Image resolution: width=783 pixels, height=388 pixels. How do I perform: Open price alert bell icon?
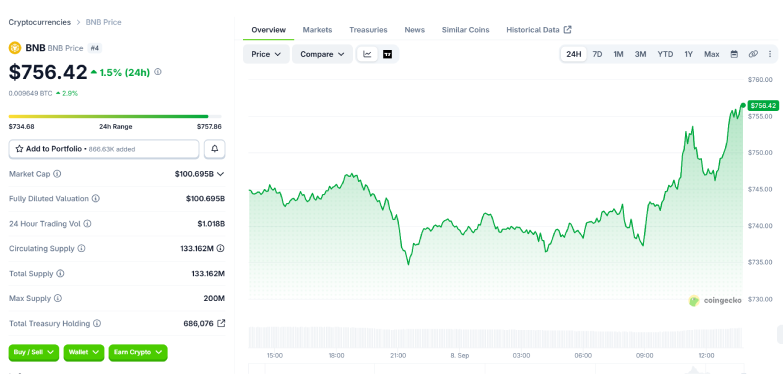pyautogui.click(x=215, y=149)
